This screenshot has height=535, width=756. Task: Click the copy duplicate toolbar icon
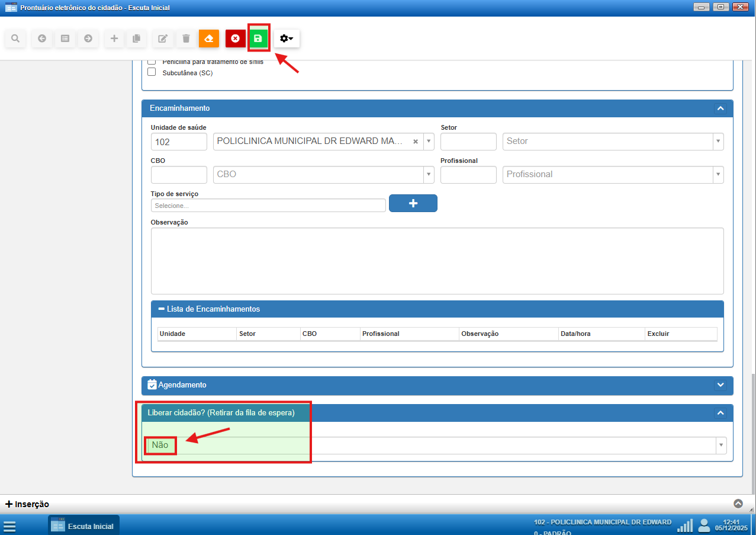pyautogui.click(x=136, y=39)
